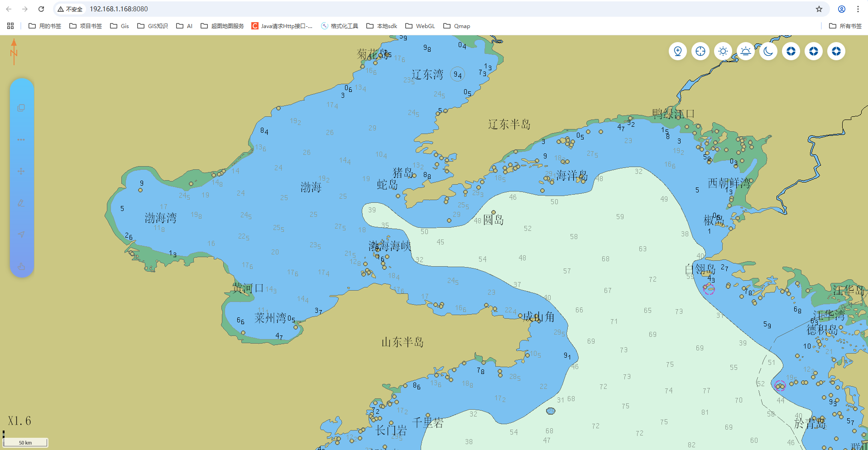
Task: Click the hand gesture tool at sidebar bottom
Action: (21, 266)
